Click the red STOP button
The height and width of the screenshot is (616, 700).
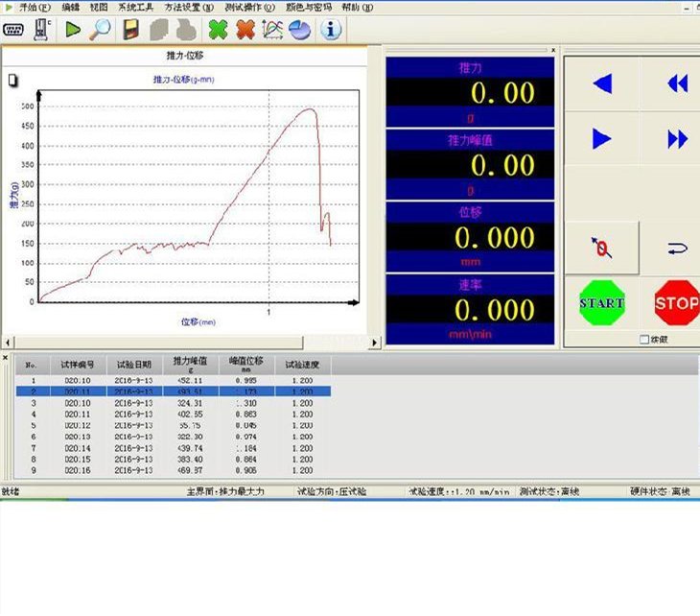point(677,303)
